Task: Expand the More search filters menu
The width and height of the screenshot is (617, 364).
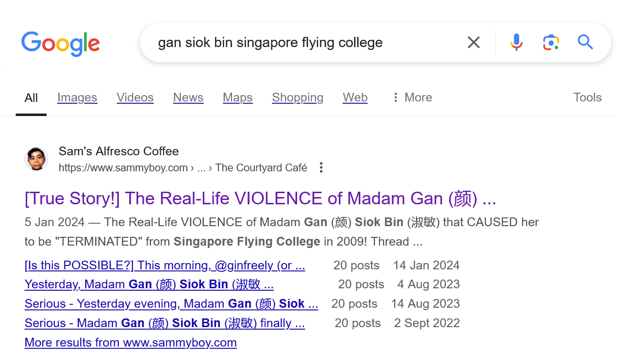Action: [x=412, y=98]
